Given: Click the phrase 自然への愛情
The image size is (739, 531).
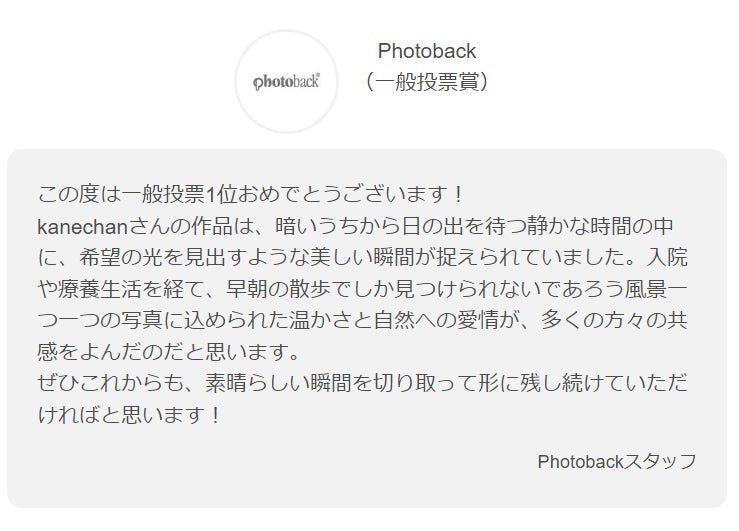Looking at the screenshot, I should coord(436,321).
